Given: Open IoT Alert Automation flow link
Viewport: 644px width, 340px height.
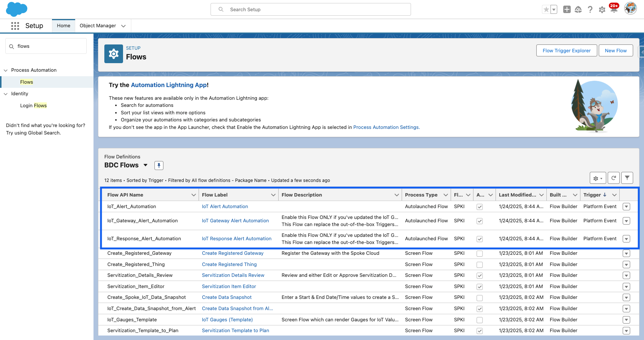Looking at the screenshot, I should pos(225,207).
